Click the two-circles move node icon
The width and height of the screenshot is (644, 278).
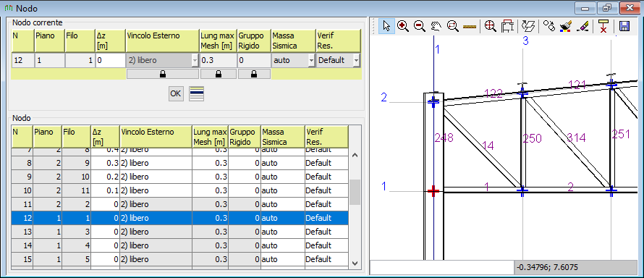(548, 26)
